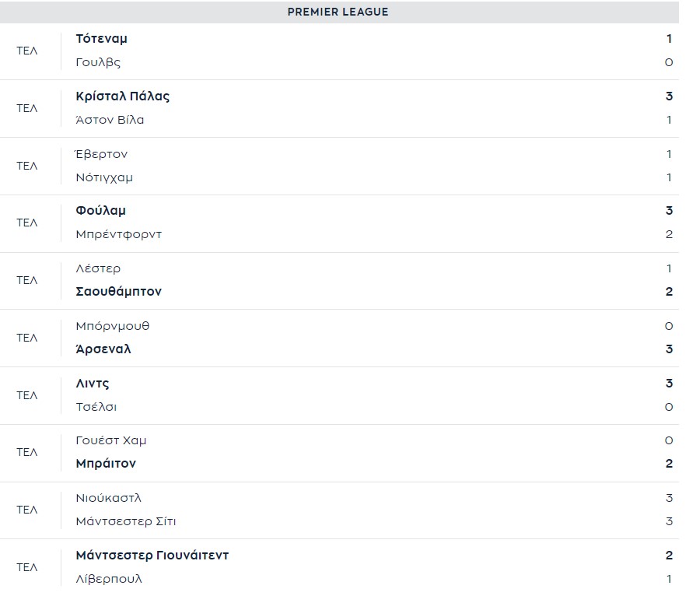Click Μάντσεστερ Γιουνάιτεντ team name
The height and width of the screenshot is (596, 700).
[x=152, y=556]
